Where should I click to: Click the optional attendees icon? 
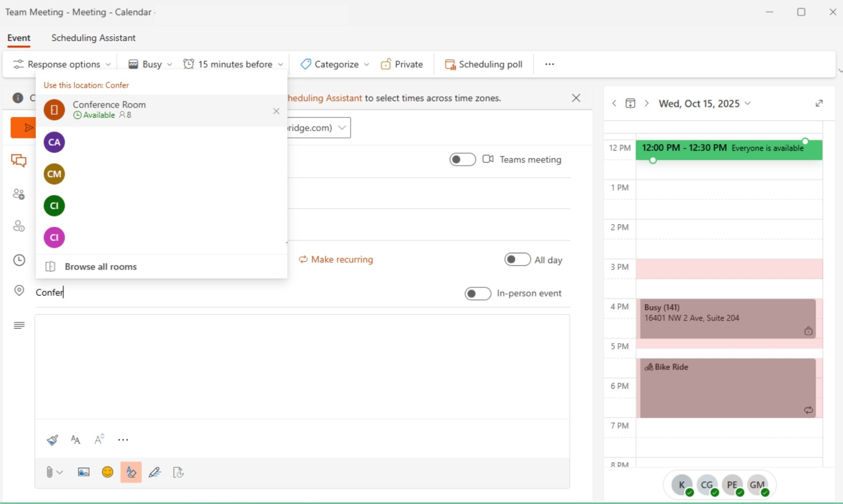(19, 226)
